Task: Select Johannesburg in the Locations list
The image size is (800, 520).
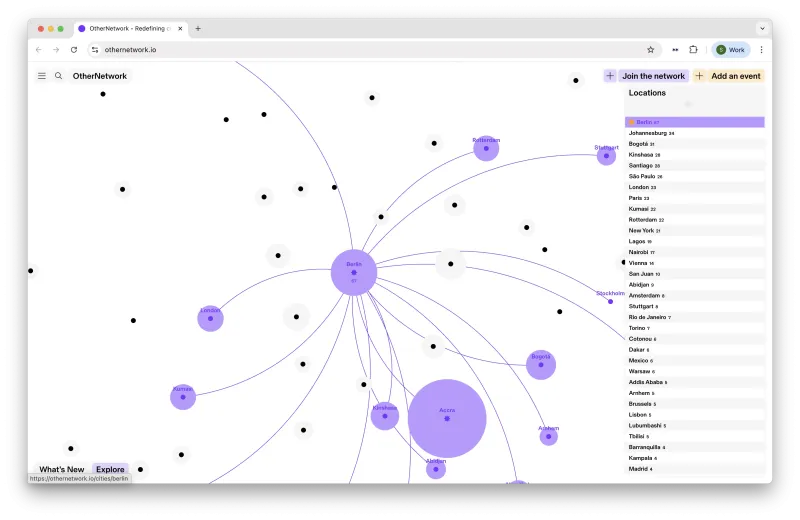Action: pos(694,133)
